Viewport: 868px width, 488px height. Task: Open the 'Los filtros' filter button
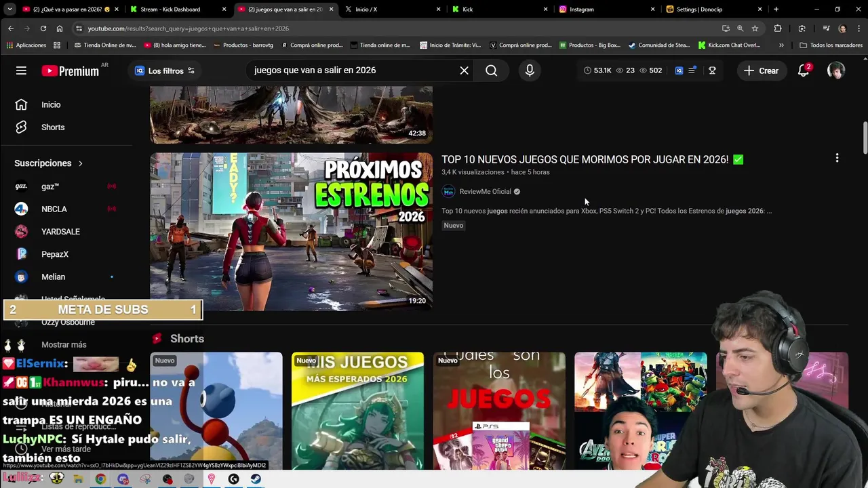coord(165,70)
